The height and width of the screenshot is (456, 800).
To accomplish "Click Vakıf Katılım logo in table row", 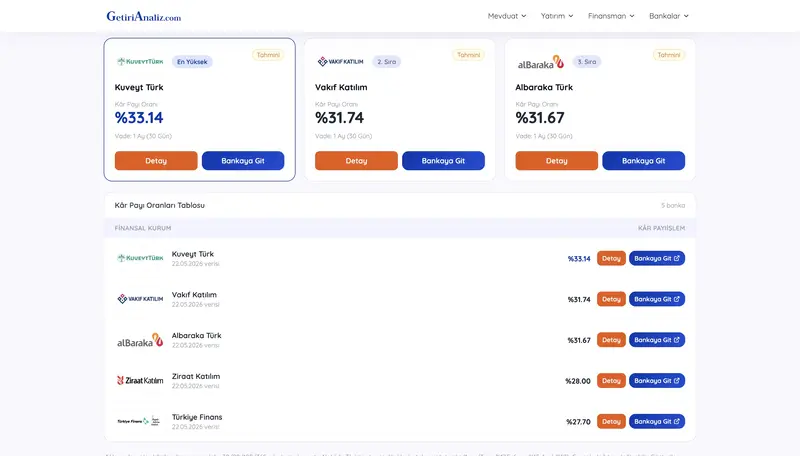I will coord(140,299).
